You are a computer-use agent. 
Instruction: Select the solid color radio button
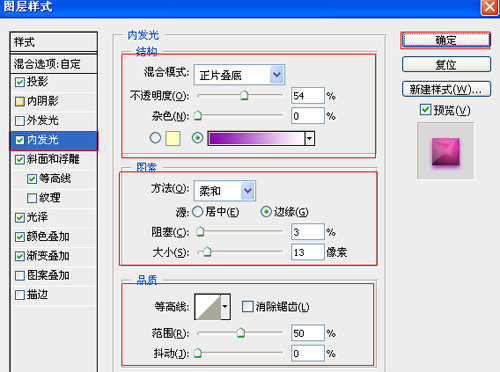(x=155, y=138)
